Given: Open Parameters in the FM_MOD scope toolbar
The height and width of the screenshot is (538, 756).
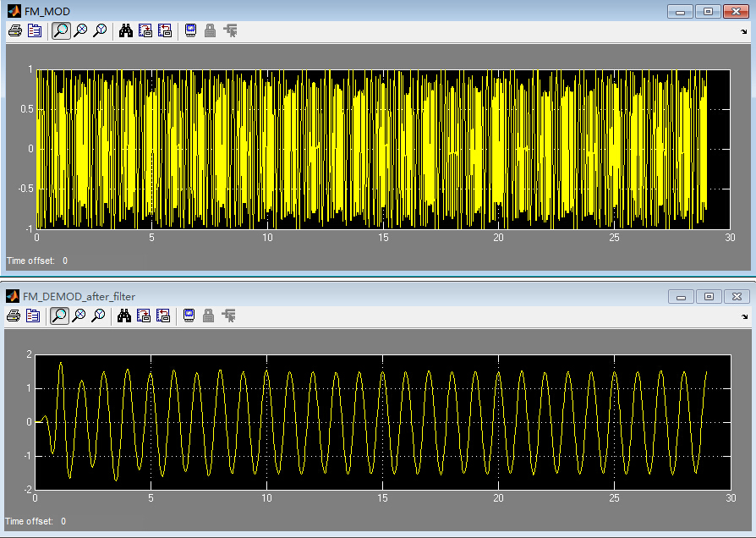Looking at the screenshot, I should point(34,31).
